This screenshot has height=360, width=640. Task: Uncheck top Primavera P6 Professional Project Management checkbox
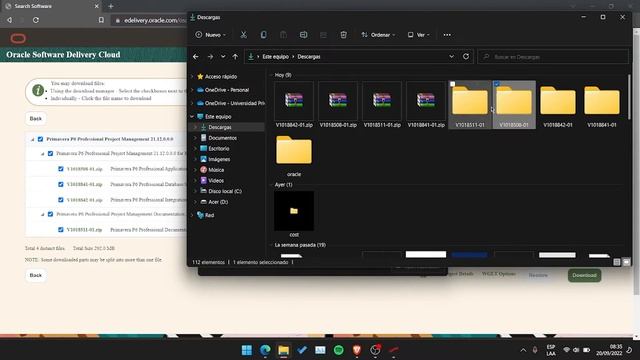point(40,139)
